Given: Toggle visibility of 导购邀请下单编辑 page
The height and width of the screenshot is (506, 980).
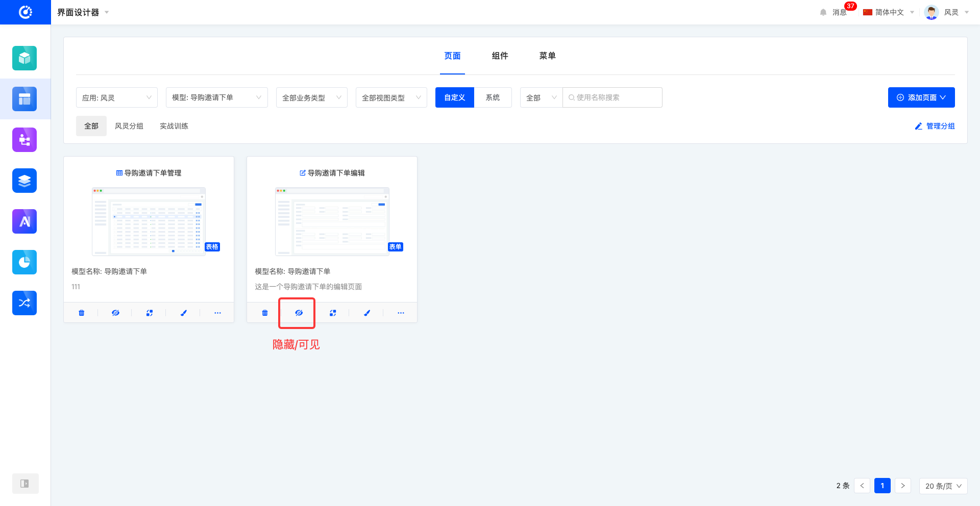Looking at the screenshot, I should pyautogui.click(x=299, y=313).
